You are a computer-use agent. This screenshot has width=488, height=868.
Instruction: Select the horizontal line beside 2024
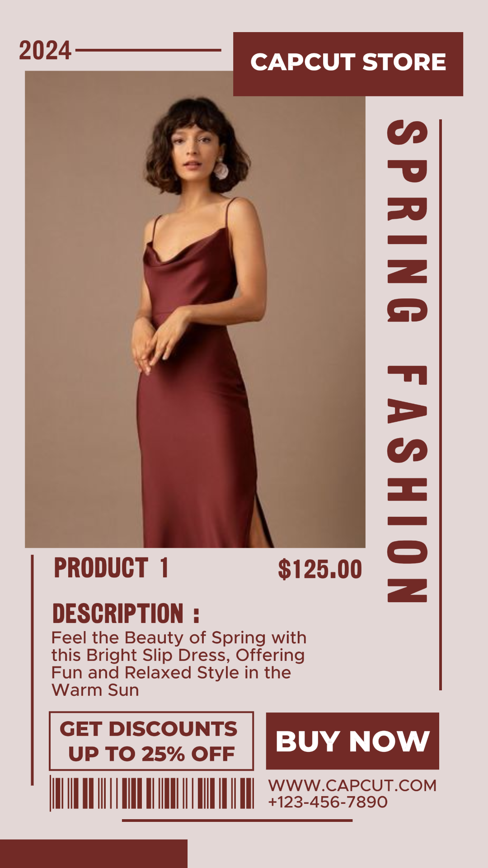[148, 50]
